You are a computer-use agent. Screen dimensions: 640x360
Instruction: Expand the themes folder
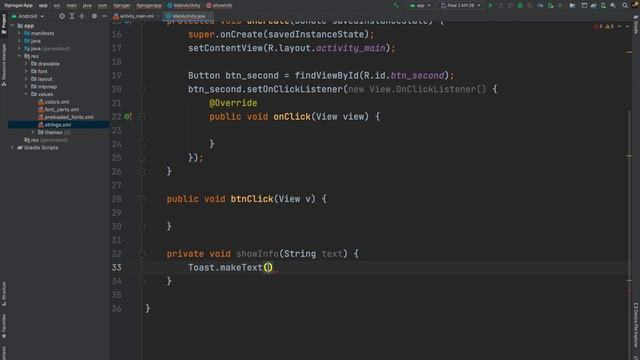(x=33, y=132)
